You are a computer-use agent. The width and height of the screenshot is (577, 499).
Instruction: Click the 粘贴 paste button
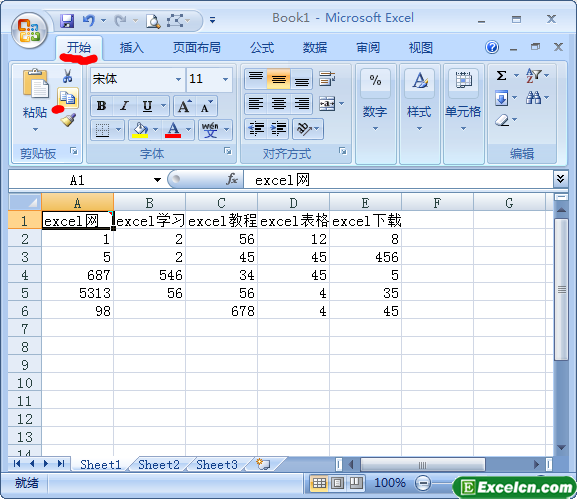[35, 99]
